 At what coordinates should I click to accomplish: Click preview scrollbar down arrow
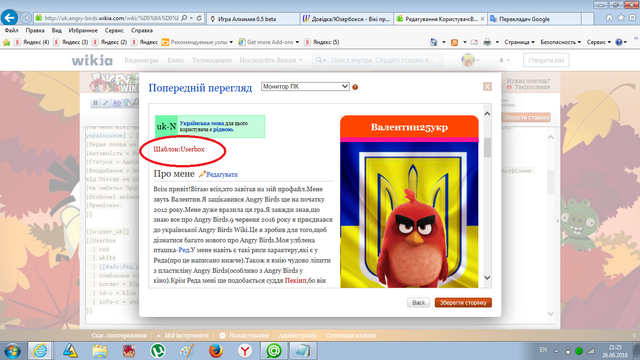(487, 278)
